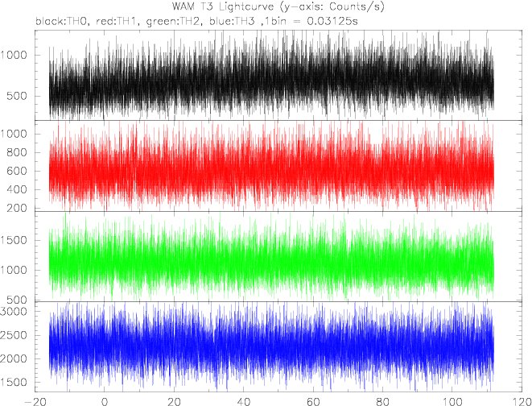532x406 pixels.
Task: Click the 1000 y-axis label of red panel
Action: (13, 134)
